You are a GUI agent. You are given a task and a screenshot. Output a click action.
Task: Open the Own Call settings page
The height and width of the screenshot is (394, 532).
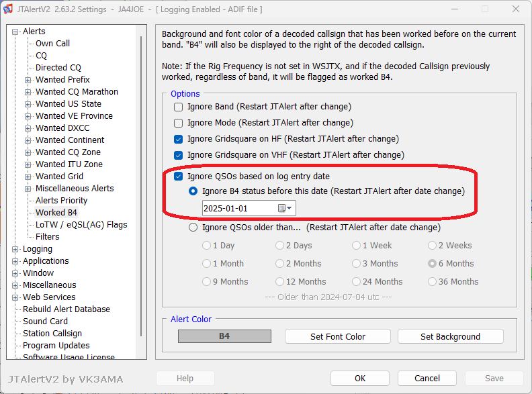point(52,44)
